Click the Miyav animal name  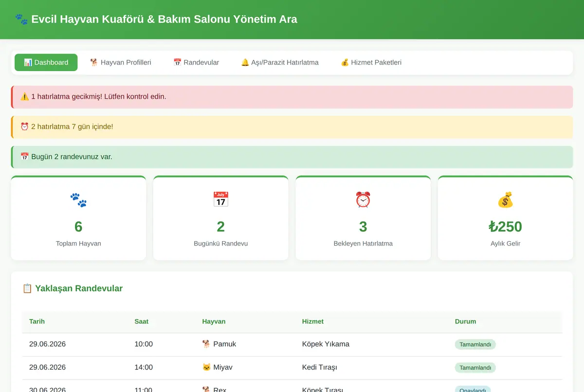223,367
